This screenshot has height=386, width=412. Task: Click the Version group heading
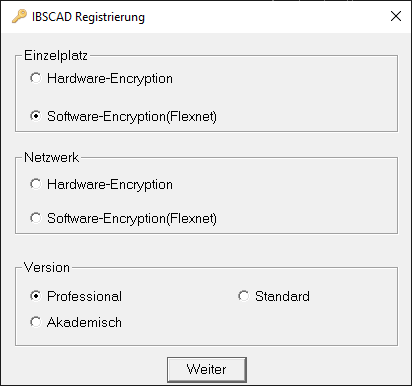pos(47,267)
